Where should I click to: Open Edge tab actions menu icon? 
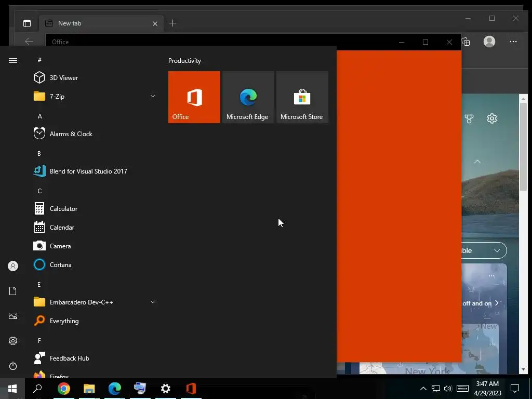(27, 23)
